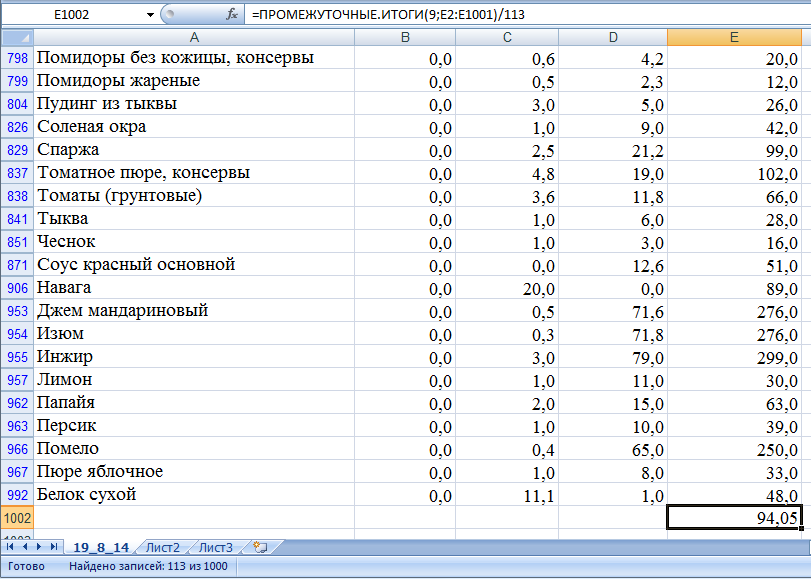Viewport: 811px width, 579px height.
Task: Click cell 'Пудинг из тыквы'
Action: (x=194, y=103)
